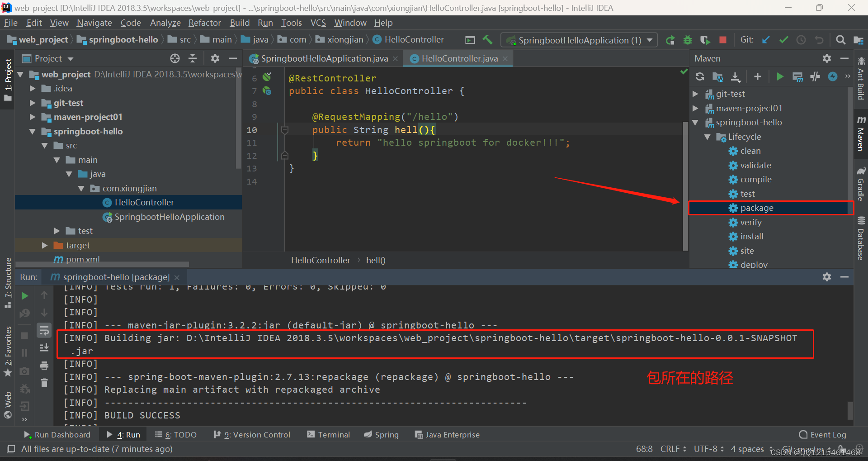Viewport: 868px width, 461px height.
Task: Change UTF-8 file encoding in status bar
Action: (x=709, y=449)
